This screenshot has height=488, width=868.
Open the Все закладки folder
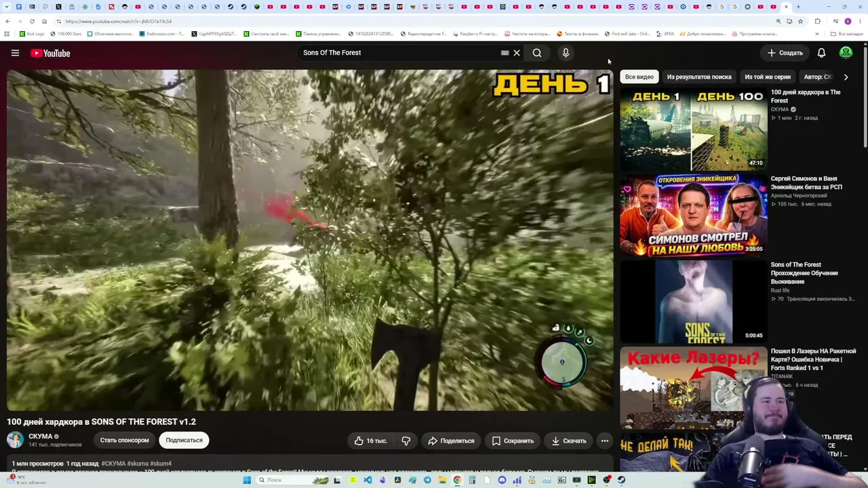tap(847, 34)
